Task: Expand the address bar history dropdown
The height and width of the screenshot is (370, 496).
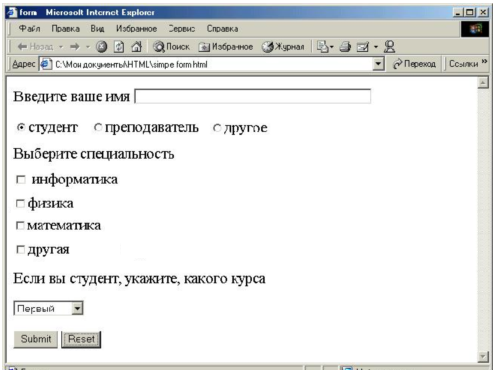Action: coord(378,64)
